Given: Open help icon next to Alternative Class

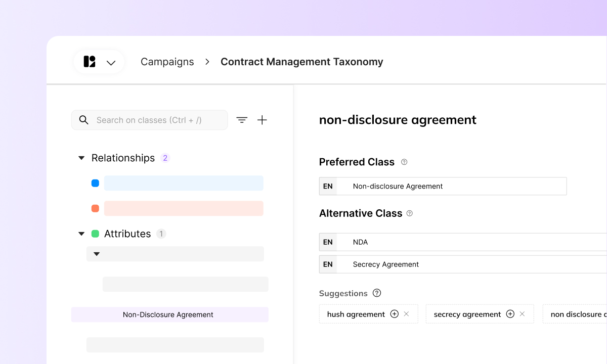Looking at the screenshot, I should 410,213.
